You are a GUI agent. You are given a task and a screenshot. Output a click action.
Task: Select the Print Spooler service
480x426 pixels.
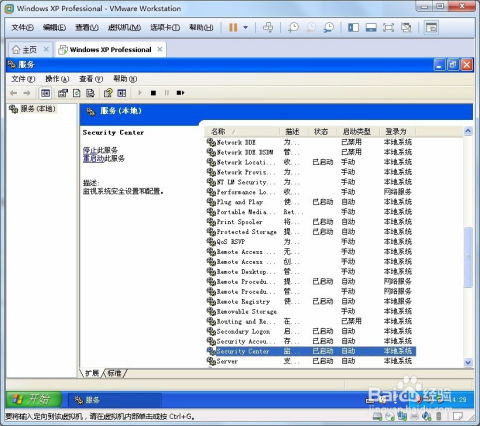point(310,222)
